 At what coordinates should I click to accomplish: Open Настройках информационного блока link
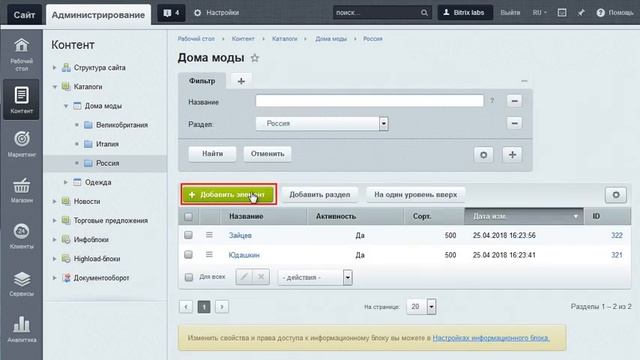click(491, 338)
